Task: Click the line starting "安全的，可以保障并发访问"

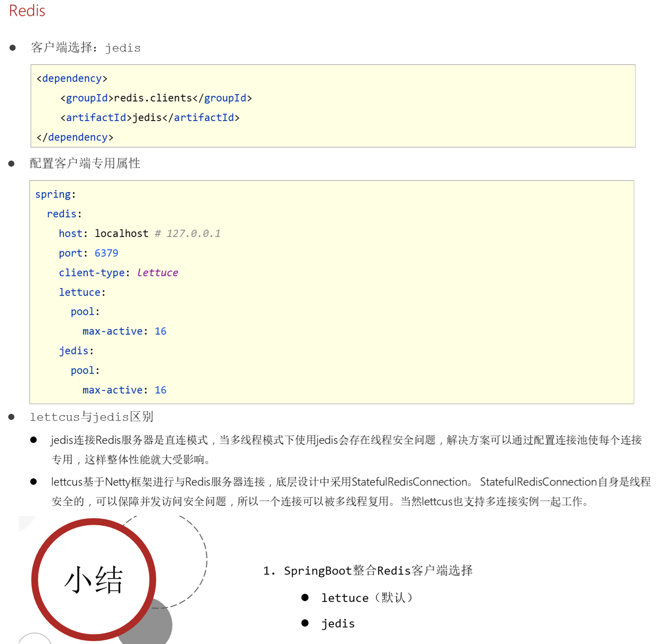Action: pos(321,502)
